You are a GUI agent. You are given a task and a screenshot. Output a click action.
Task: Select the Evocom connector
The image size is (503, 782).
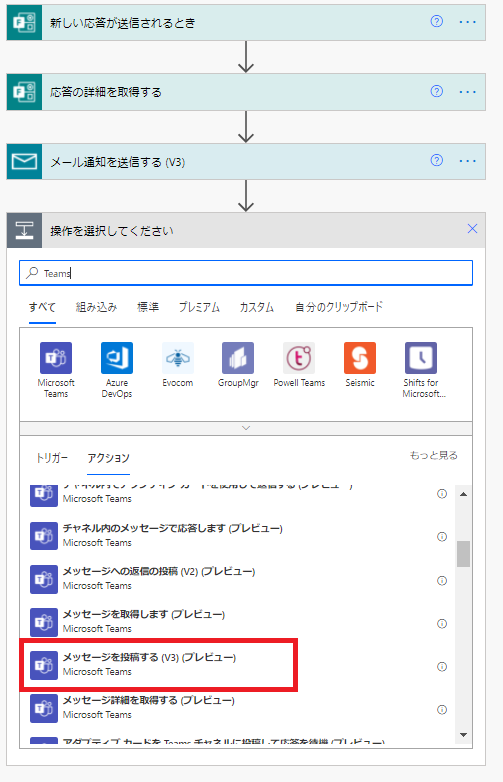177,365
